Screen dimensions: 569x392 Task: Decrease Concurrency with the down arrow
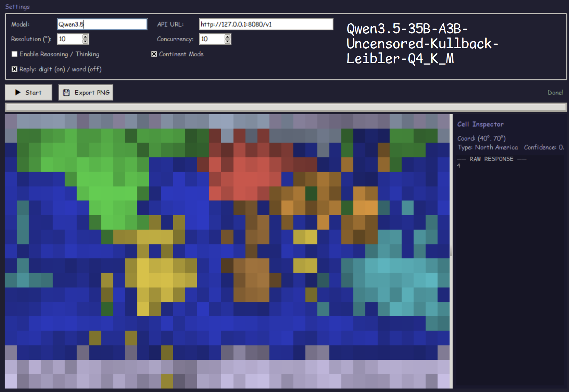[x=227, y=42]
